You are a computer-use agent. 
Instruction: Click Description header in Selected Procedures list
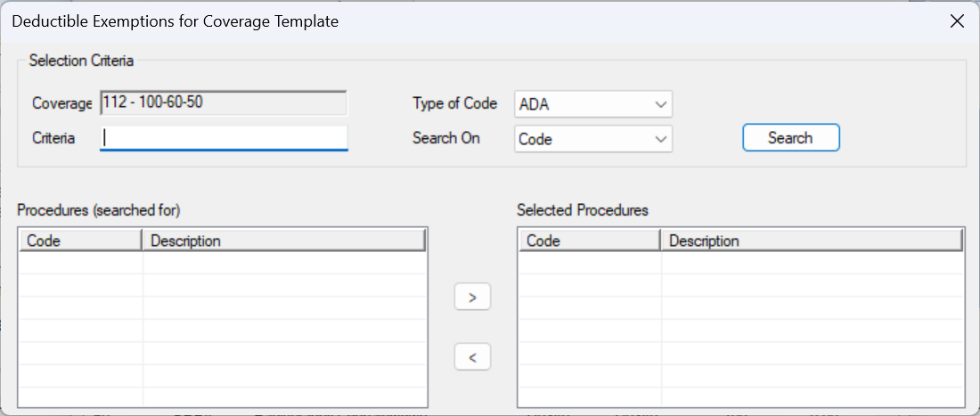tap(811, 241)
